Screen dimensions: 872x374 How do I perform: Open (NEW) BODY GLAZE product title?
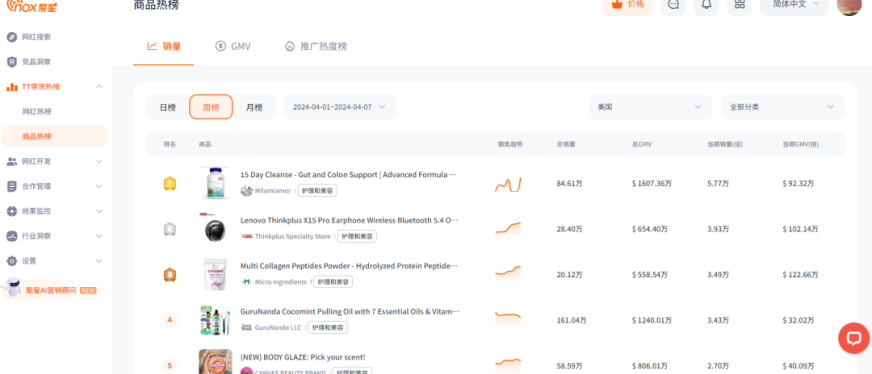(x=303, y=357)
